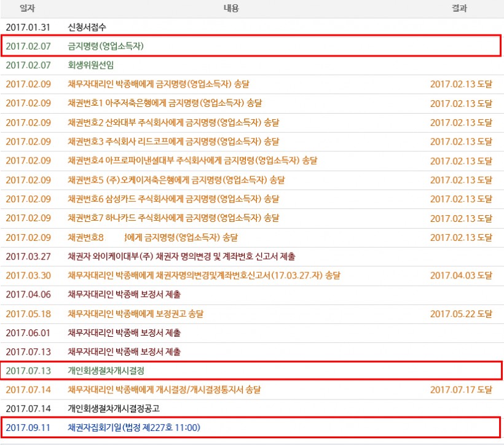This screenshot has height=445, width=504.
Task: Click 채권자 와이케이대부(주) 명의변경 신고서 제출 entry
Action: pos(181,256)
